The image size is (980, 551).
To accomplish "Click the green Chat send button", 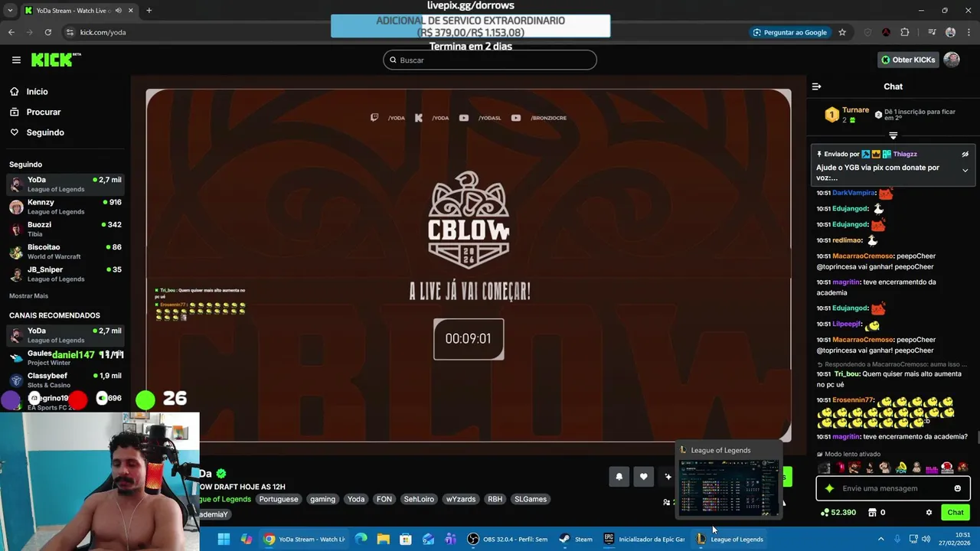I will click(955, 513).
